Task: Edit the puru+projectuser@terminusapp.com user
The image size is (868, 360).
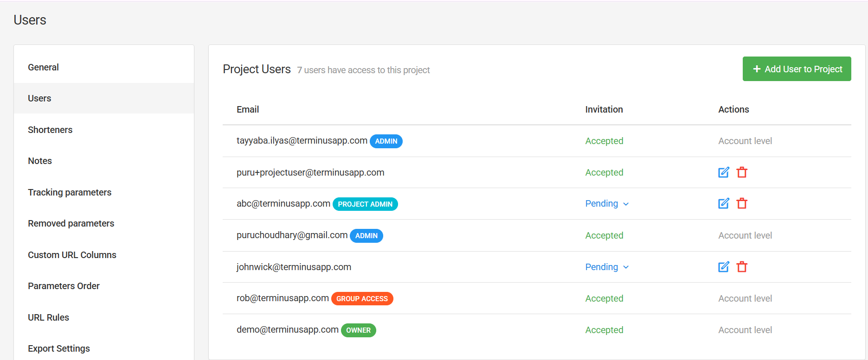Action: 724,172
